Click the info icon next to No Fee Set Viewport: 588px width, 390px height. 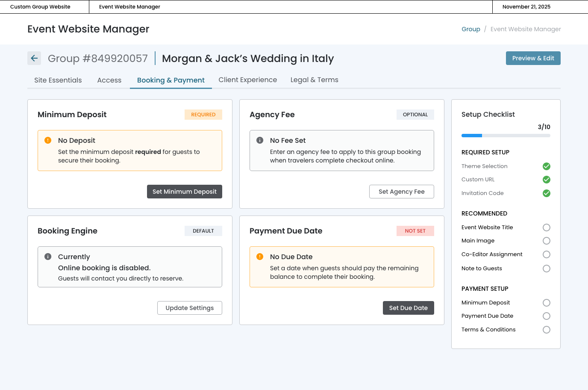point(260,140)
